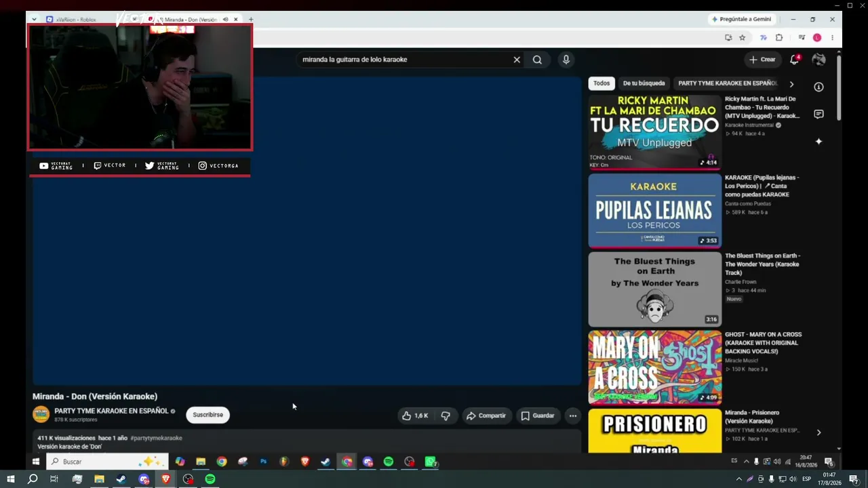
Task: Click Pregúntale a Gemini button
Action: point(741,19)
